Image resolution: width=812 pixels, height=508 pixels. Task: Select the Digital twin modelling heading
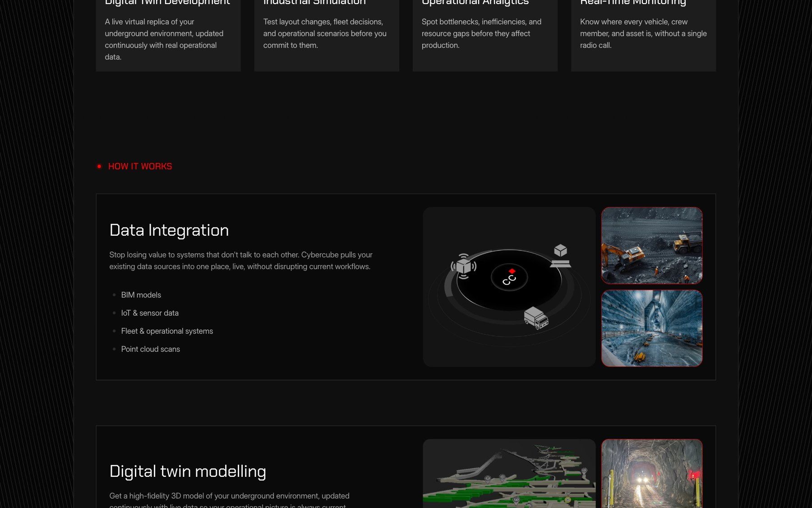point(188,471)
